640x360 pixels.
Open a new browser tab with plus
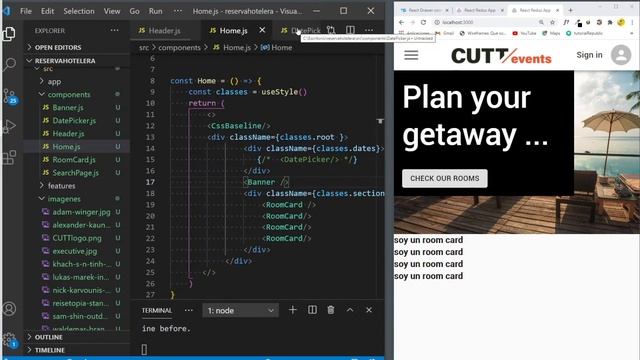click(570, 10)
